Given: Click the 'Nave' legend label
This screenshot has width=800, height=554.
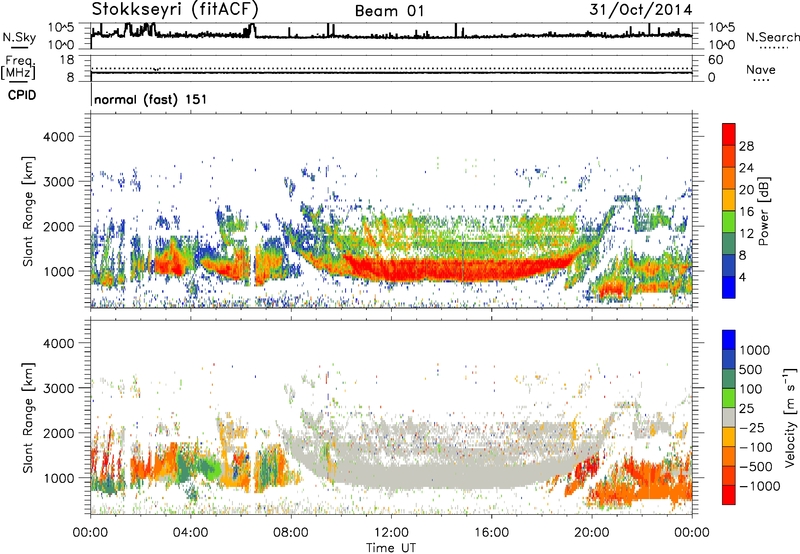Looking at the screenshot, I should coord(761,70).
